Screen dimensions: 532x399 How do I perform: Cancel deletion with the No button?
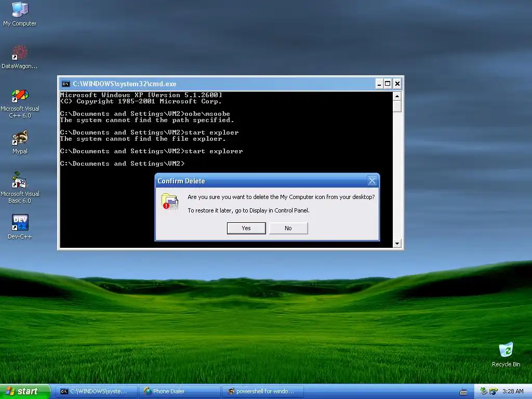tap(288, 229)
